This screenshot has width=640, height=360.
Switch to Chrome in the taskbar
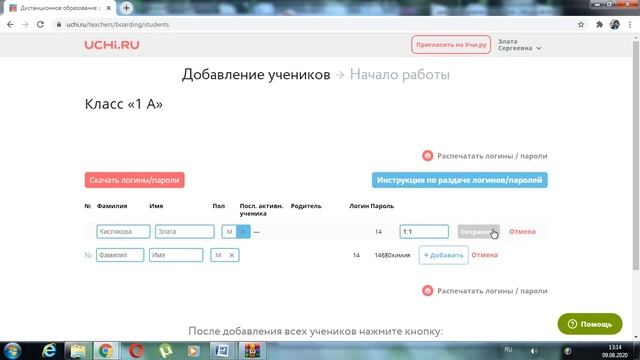tap(106, 351)
